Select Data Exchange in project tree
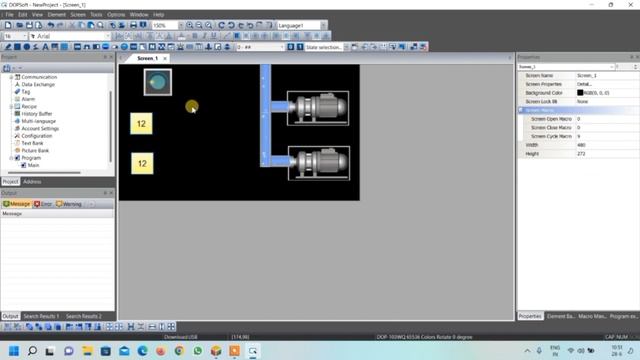The width and height of the screenshot is (640, 360). (x=38, y=84)
